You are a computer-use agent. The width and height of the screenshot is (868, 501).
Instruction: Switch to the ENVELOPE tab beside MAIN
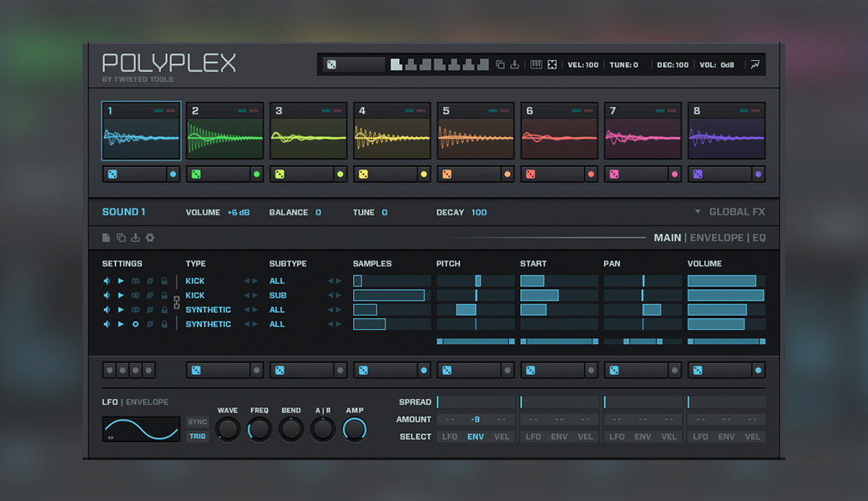tap(716, 237)
